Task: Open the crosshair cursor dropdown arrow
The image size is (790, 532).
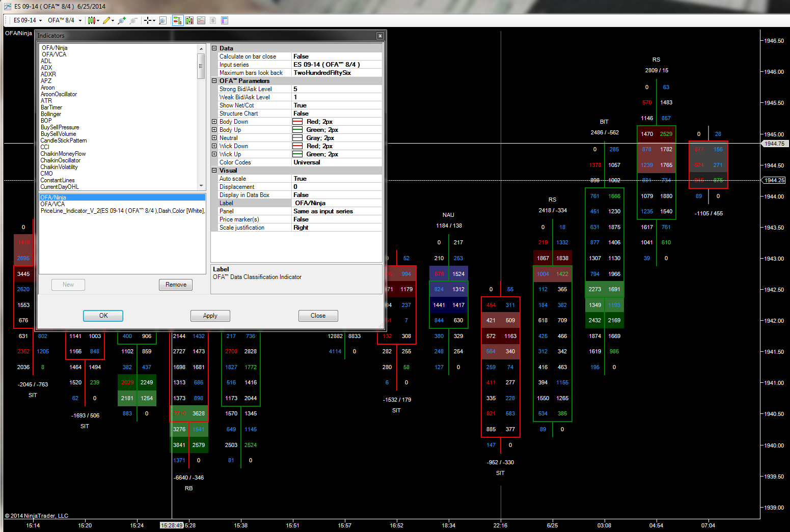Action: (154, 20)
